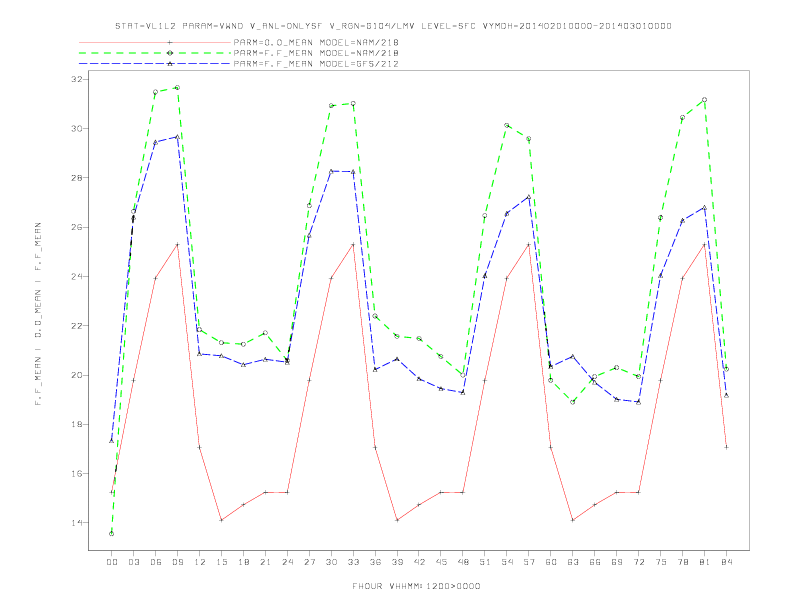Screen dimensions: 792x612
Task: Click x-axis tick label 51
Action: point(485,562)
